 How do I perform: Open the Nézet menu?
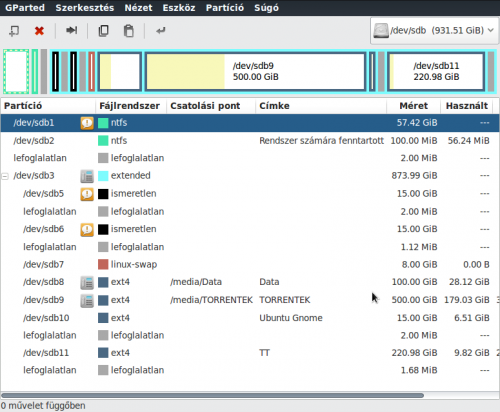coord(138,8)
